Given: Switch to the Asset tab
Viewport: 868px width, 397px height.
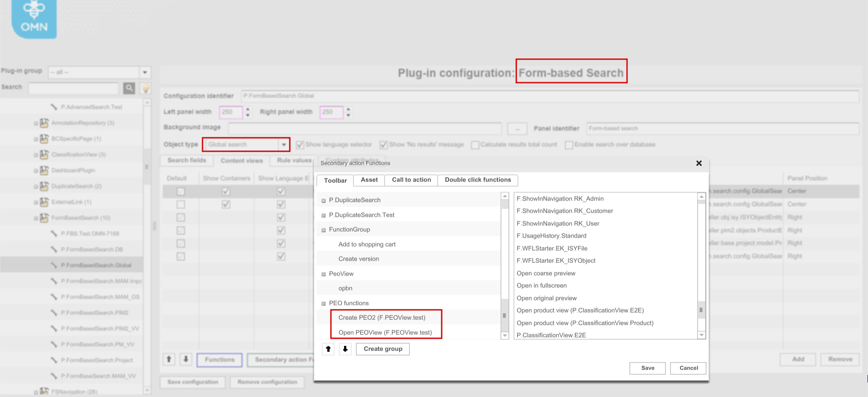Looking at the screenshot, I should tap(369, 180).
